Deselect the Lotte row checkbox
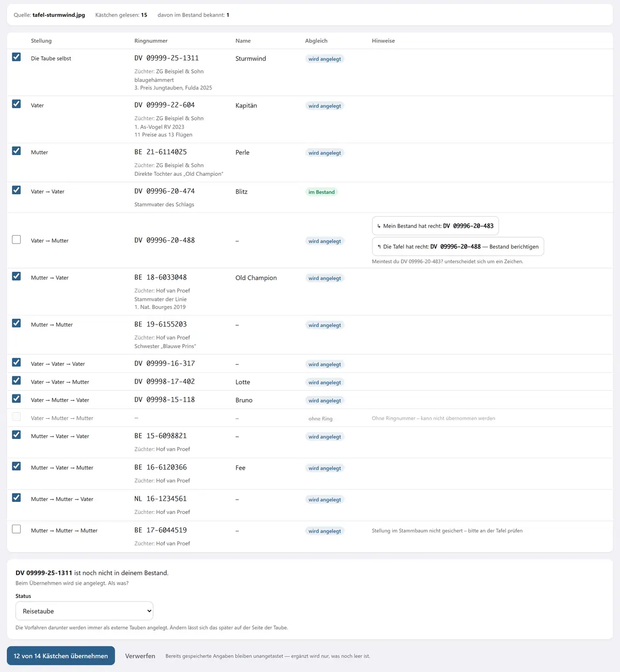 pos(17,380)
